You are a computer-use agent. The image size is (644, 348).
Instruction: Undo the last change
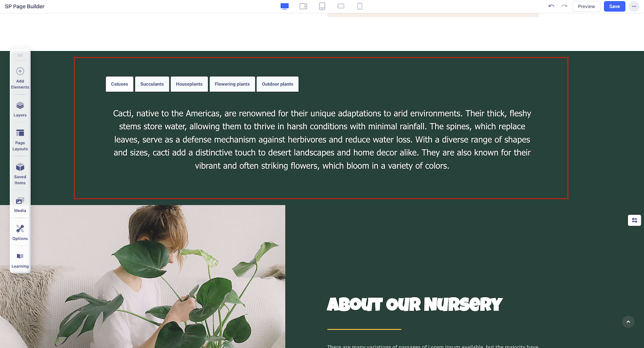tap(551, 6)
